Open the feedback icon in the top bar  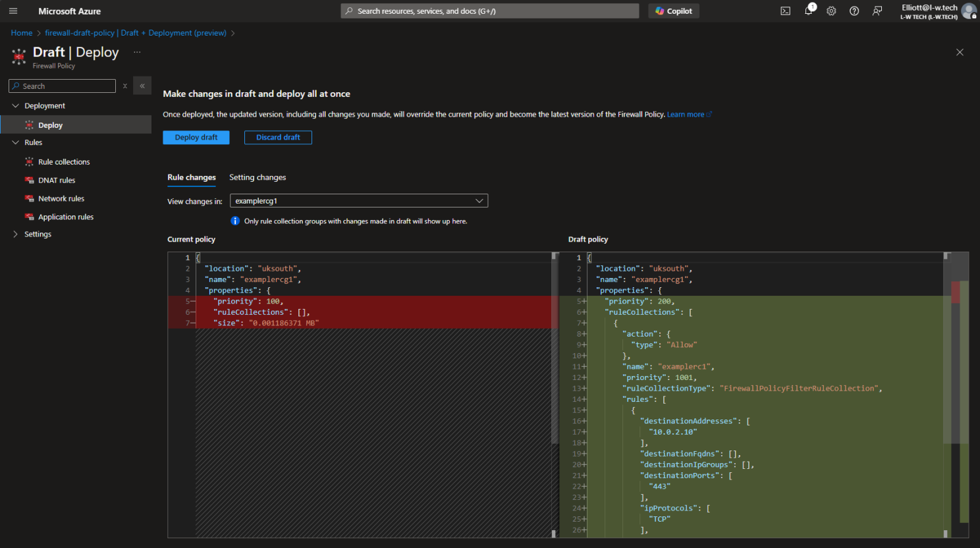pos(877,11)
